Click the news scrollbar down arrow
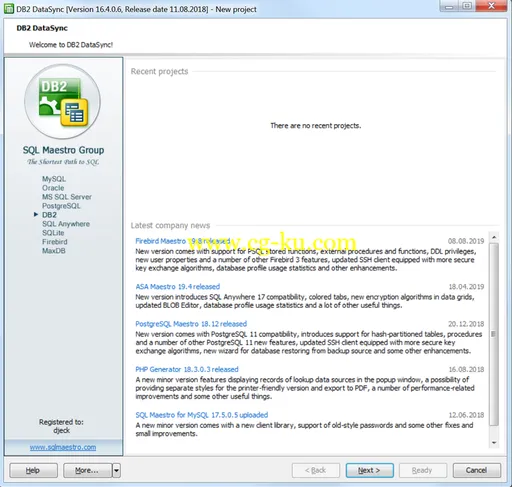 494,443
